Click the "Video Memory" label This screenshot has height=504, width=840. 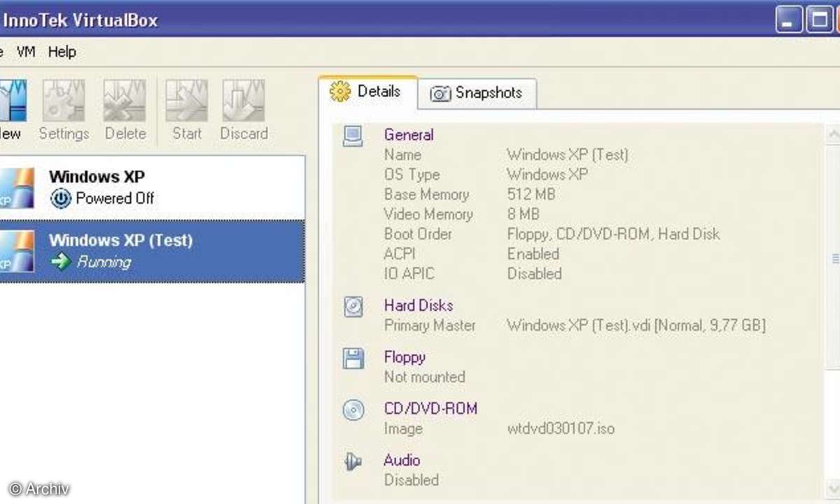coord(428,214)
